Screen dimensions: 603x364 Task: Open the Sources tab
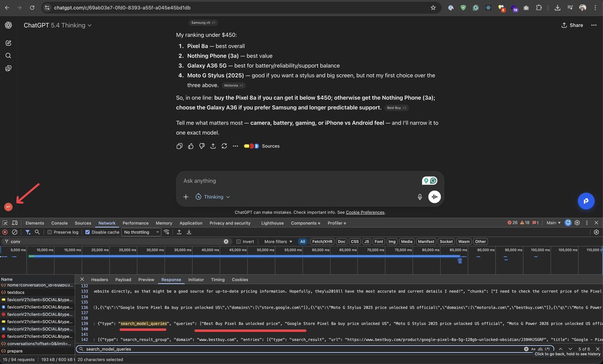coord(83,223)
